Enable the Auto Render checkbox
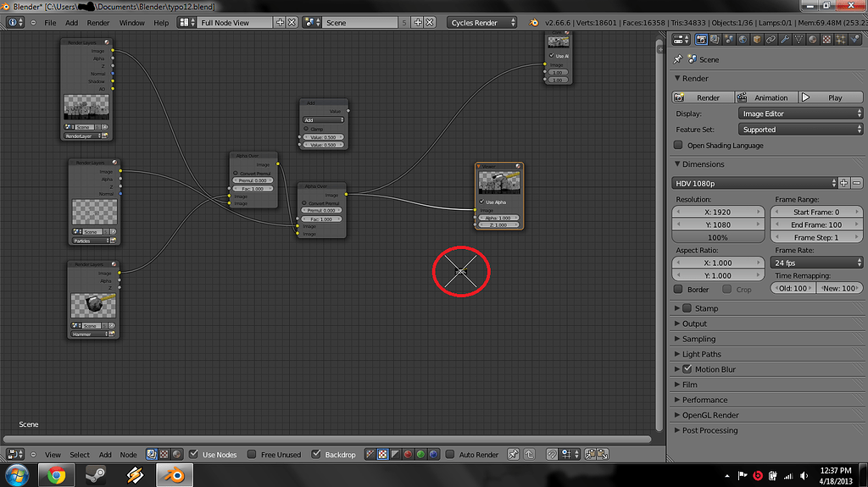The width and height of the screenshot is (868, 487). [449, 454]
